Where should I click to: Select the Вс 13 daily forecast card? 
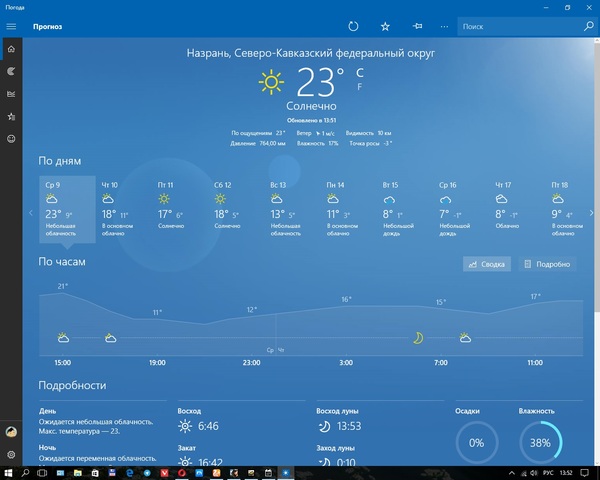[x=292, y=209]
